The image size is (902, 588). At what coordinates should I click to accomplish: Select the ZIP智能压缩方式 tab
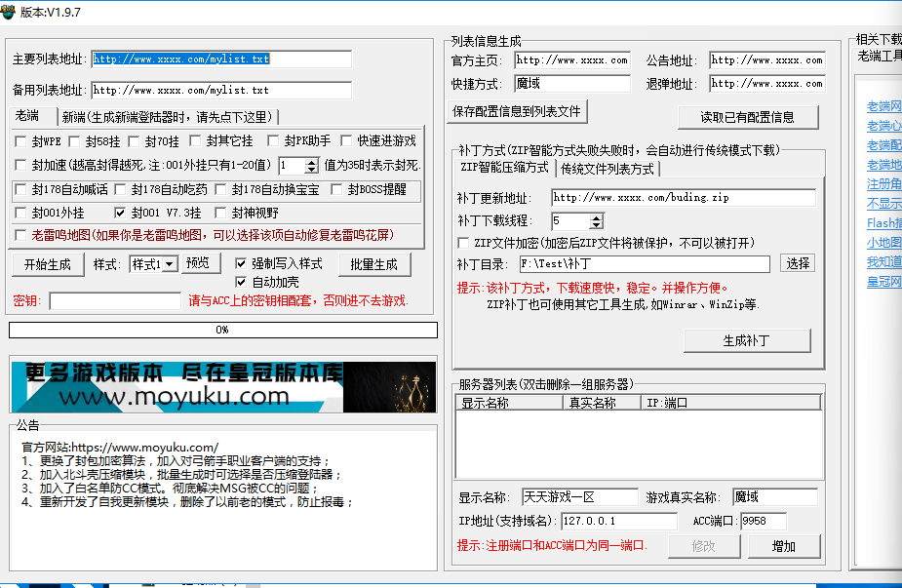click(x=504, y=168)
